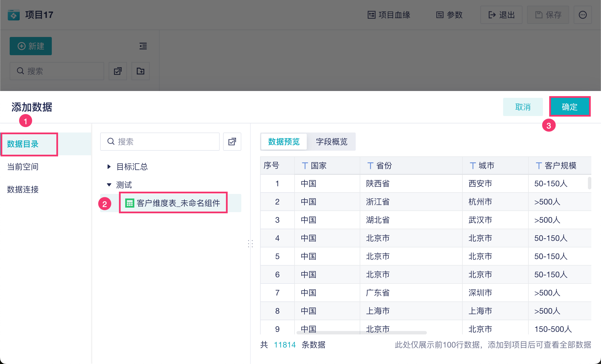Open 数据连接 in the sidebar
The width and height of the screenshot is (601, 364).
[x=23, y=189]
